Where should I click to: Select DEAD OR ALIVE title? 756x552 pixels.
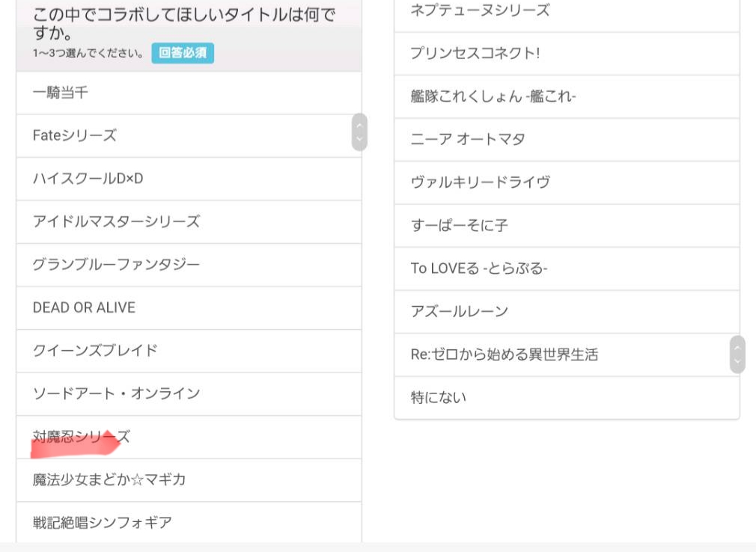[189, 308]
